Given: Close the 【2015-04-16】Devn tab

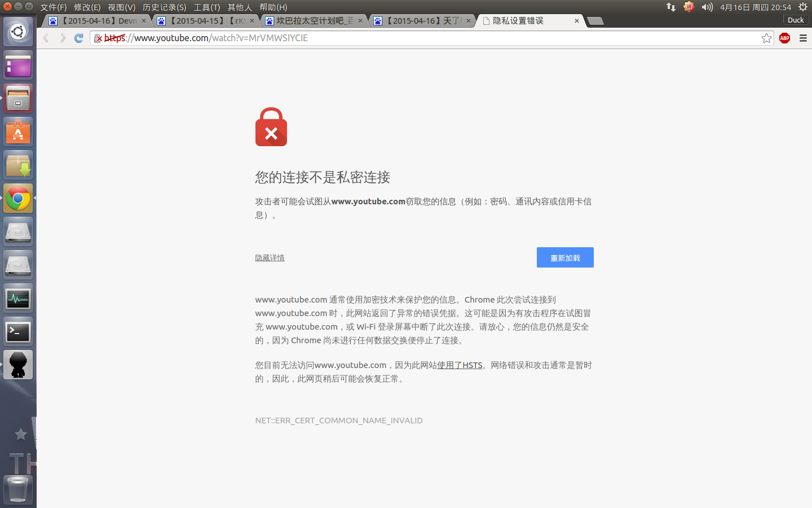Looking at the screenshot, I should (x=144, y=21).
